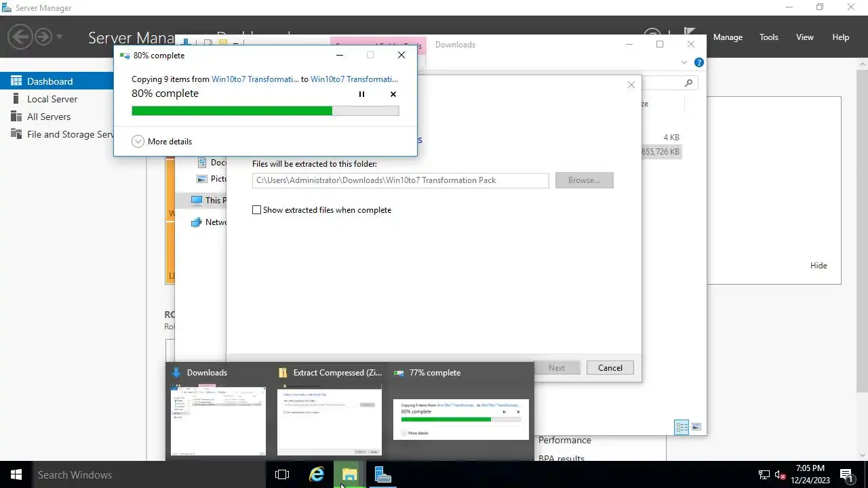868x488 pixels.
Task: Cancel the extraction wizard
Action: point(610,368)
